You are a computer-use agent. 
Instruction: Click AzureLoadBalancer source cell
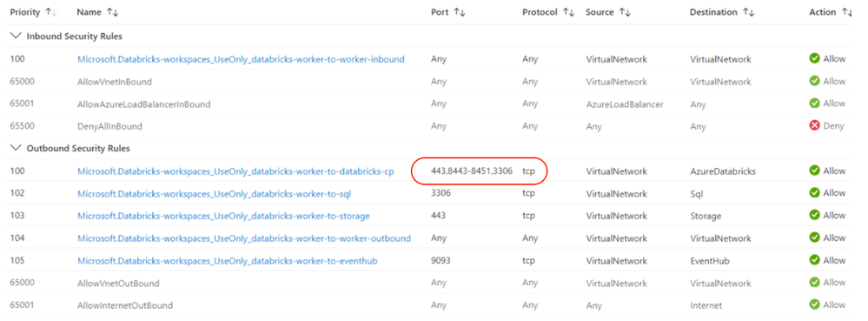coord(625,104)
